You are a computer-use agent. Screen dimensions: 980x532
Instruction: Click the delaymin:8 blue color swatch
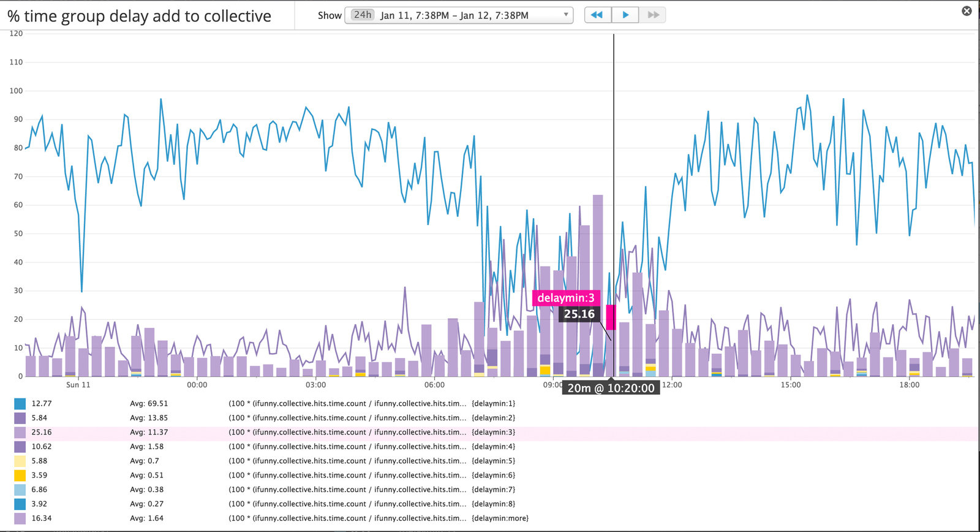(20, 504)
